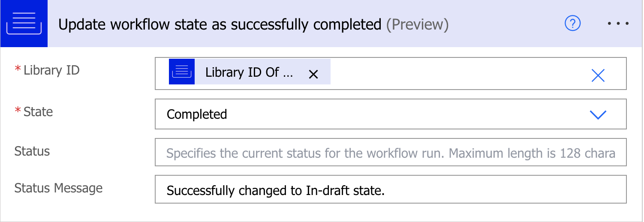Clear the Library ID field with the blue X
The width and height of the screenshot is (644, 222).
pos(598,75)
